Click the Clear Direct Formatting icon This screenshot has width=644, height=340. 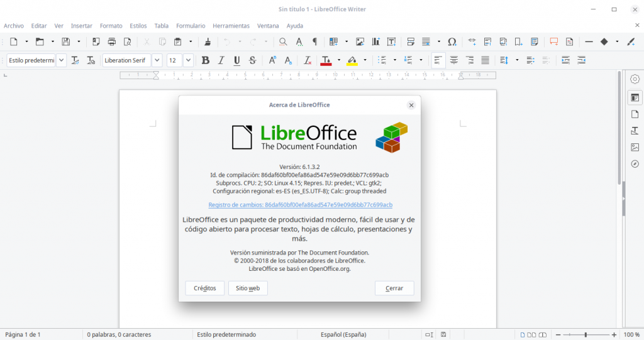(307, 60)
